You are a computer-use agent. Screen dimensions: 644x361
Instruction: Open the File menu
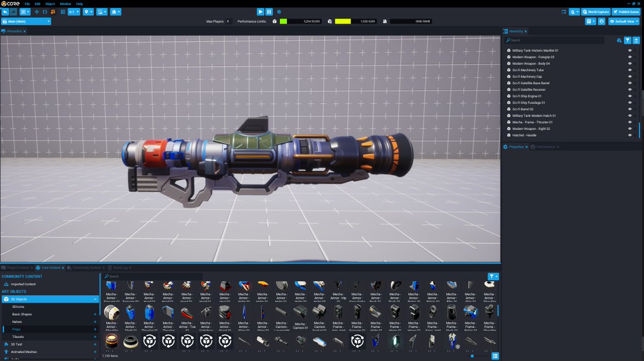[27, 4]
